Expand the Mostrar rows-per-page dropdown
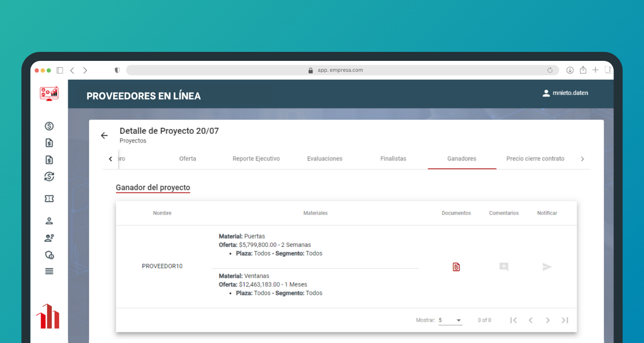Viewport: 644px width, 343px height. tap(450, 320)
